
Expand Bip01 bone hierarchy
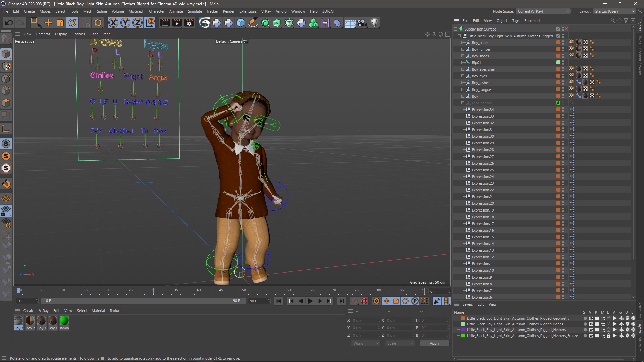click(x=463, y=63)
